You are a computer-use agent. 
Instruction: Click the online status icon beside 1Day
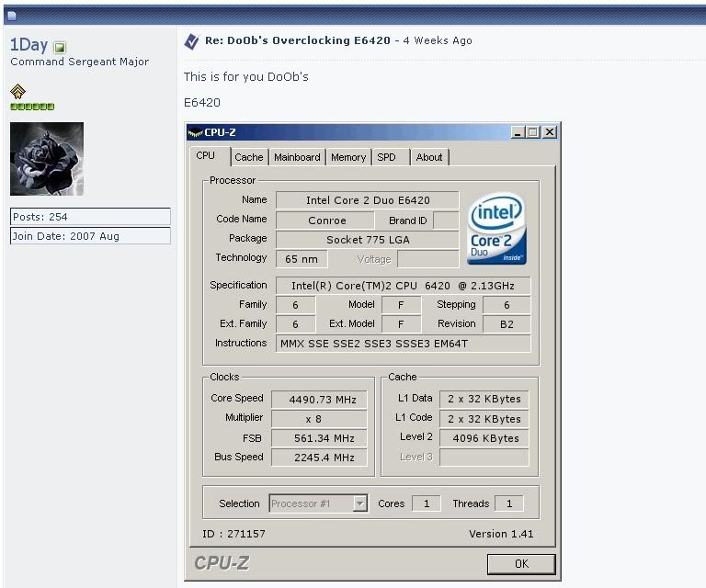coord(60,47)
